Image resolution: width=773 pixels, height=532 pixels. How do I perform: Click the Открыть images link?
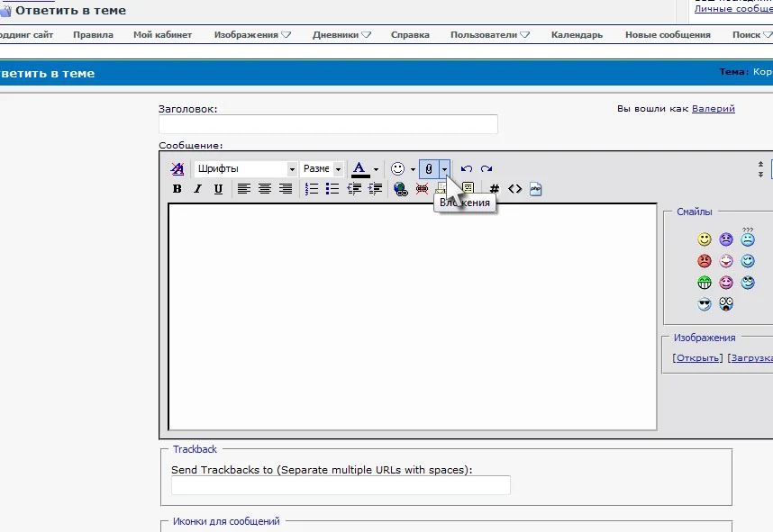[x=698, y=357]
